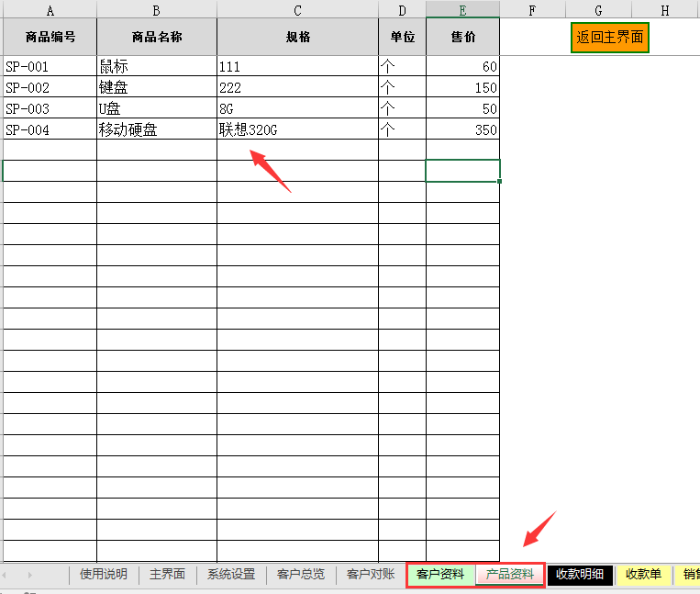
Task: Click the sheet tabs scroll-right arrow
Action: click(30, 575)
